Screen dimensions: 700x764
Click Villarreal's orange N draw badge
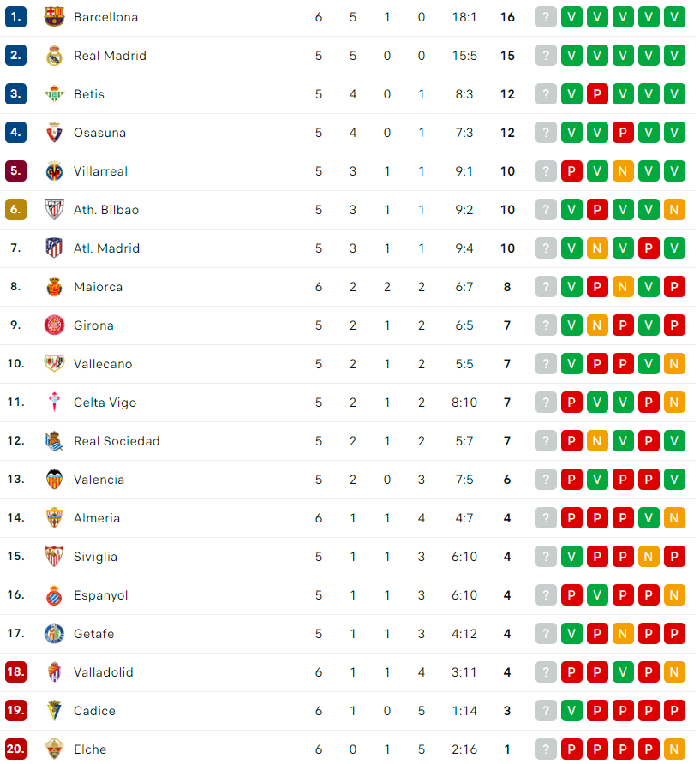tap(623, 171)
